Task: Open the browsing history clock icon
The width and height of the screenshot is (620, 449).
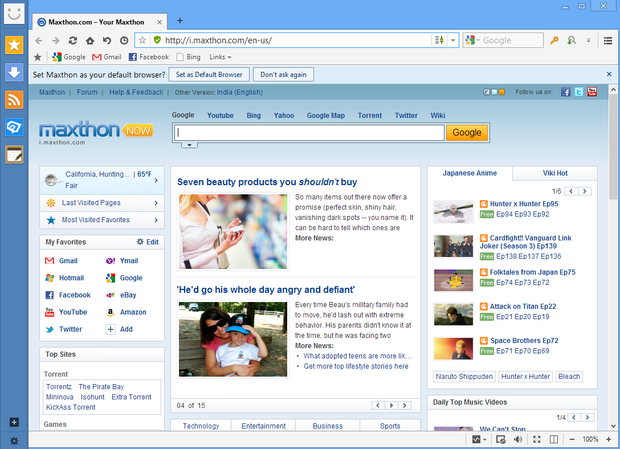Action: point(124,40)
